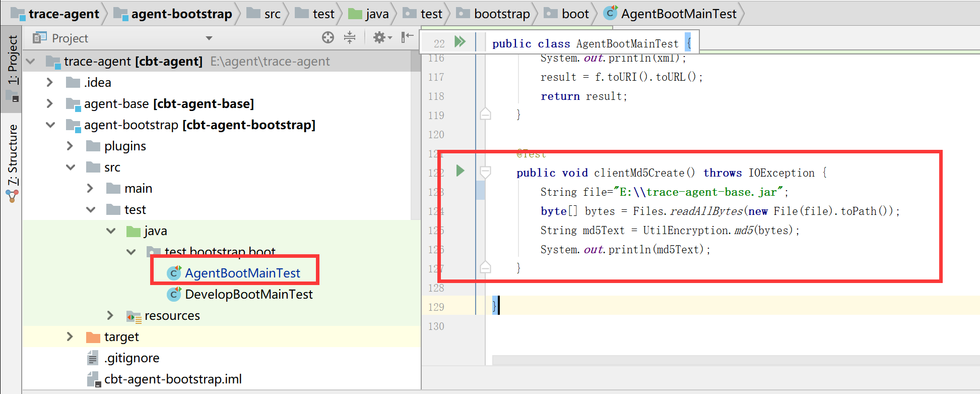This screenshot has height=394, width=980.
Task: Click the java breadcrumb
Action: pos(369,14)
